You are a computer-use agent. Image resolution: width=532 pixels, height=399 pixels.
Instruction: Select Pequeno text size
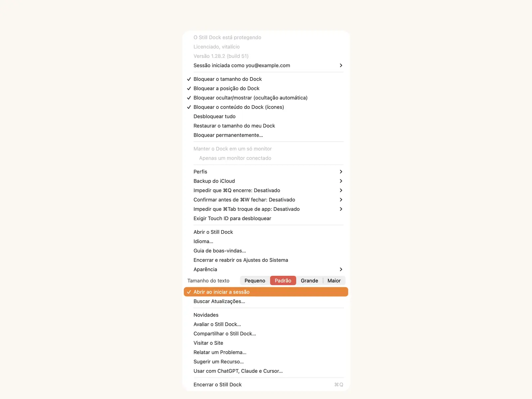(x=255, y=281)
